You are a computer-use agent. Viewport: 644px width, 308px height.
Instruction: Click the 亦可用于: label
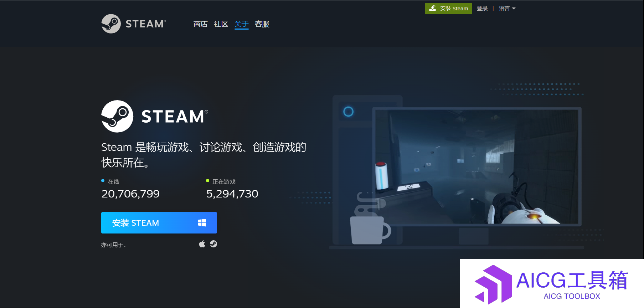113,245
